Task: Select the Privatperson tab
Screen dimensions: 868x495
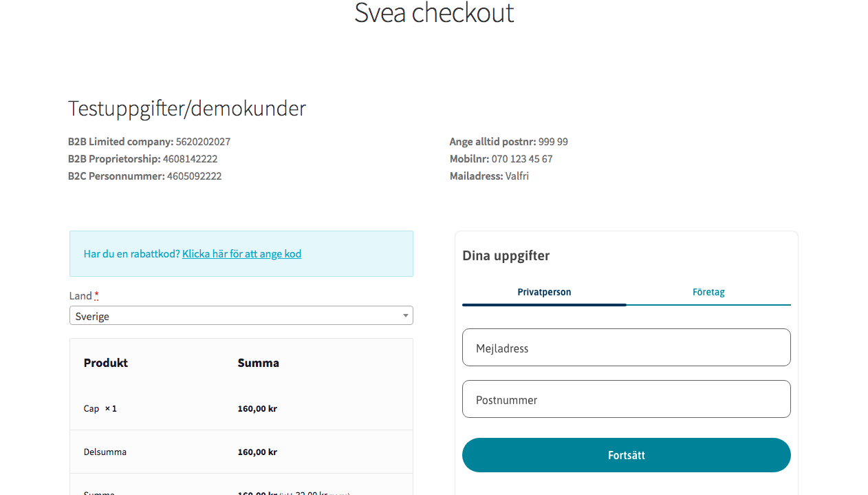Action: coord(544,292)
